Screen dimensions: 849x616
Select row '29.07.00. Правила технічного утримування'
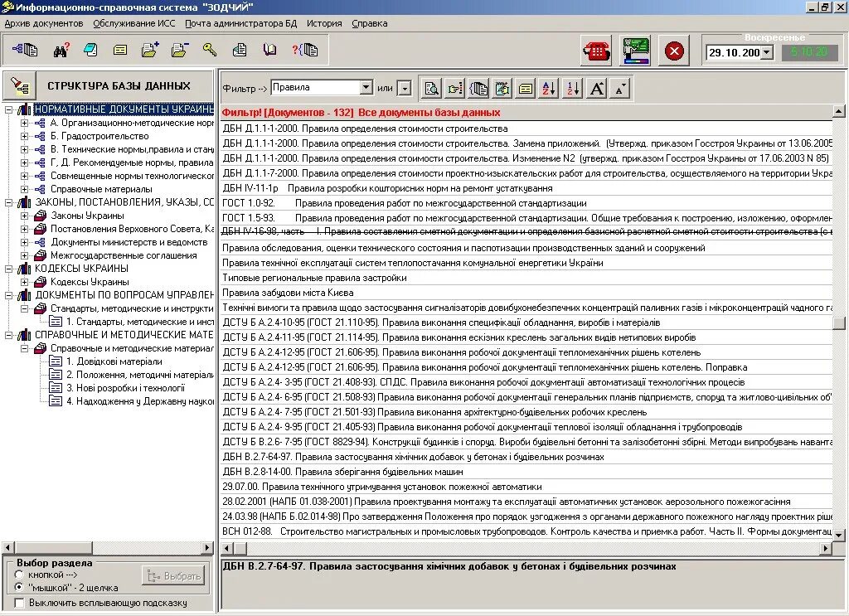[526, 487]
